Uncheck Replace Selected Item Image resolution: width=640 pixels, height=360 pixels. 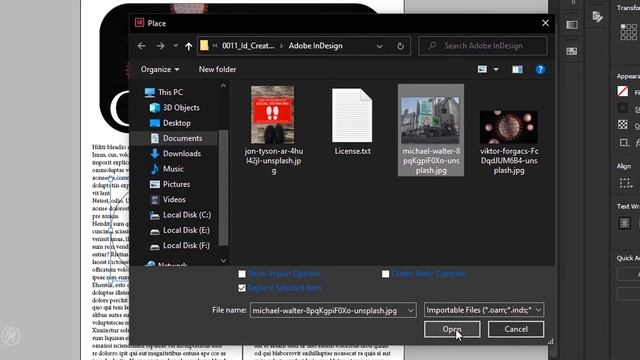(x=242, y=288)
